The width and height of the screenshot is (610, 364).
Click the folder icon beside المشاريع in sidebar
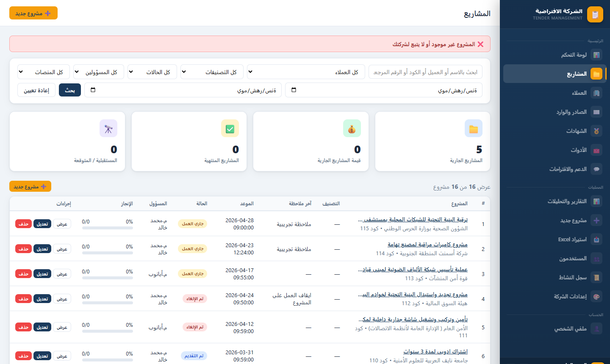point(596,74)
